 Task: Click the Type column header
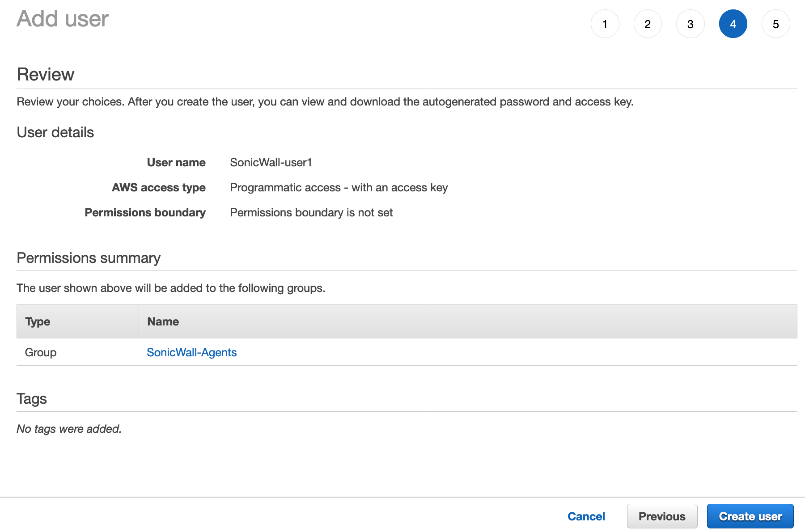point(38,321)
